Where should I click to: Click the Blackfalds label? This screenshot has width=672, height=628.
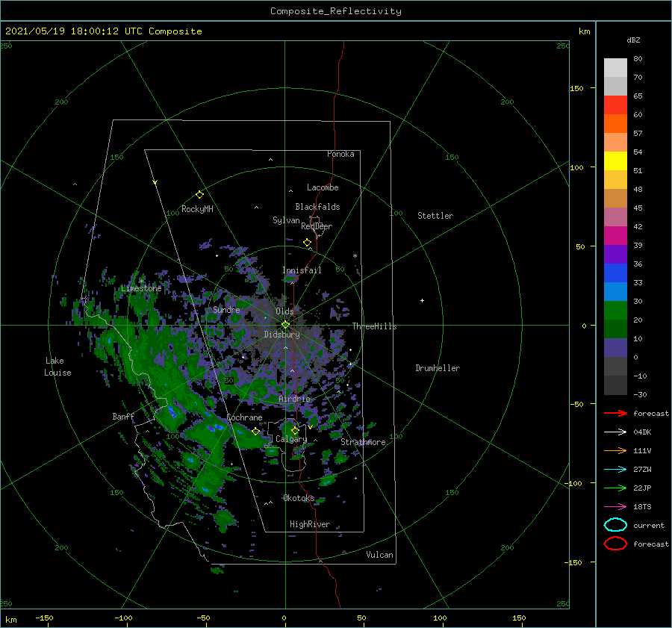click(317, 207)
